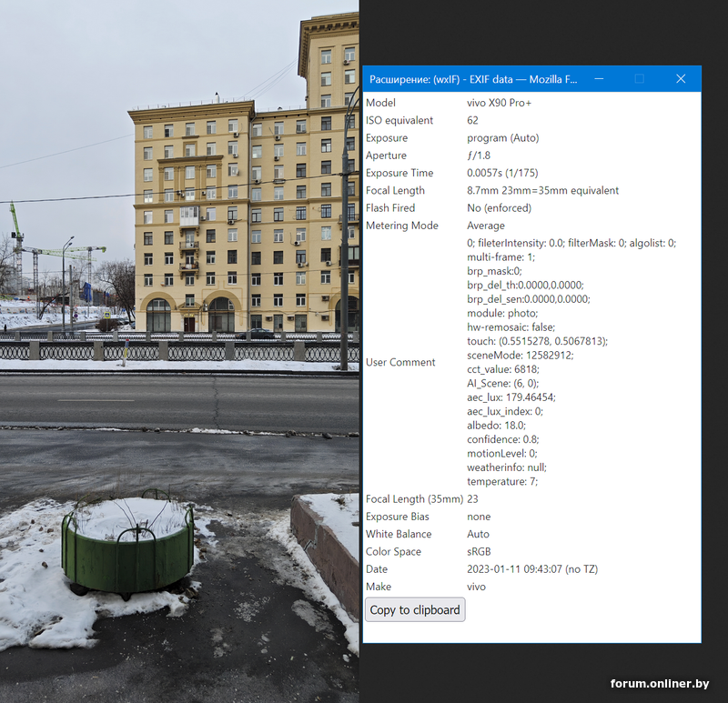728x703 pixels.
Task: Click the 'User Comment' label
Action: (400, 362)
